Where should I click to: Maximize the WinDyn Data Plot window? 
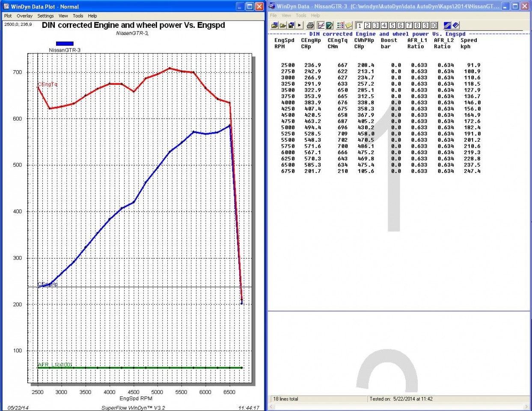click(249, 6)
